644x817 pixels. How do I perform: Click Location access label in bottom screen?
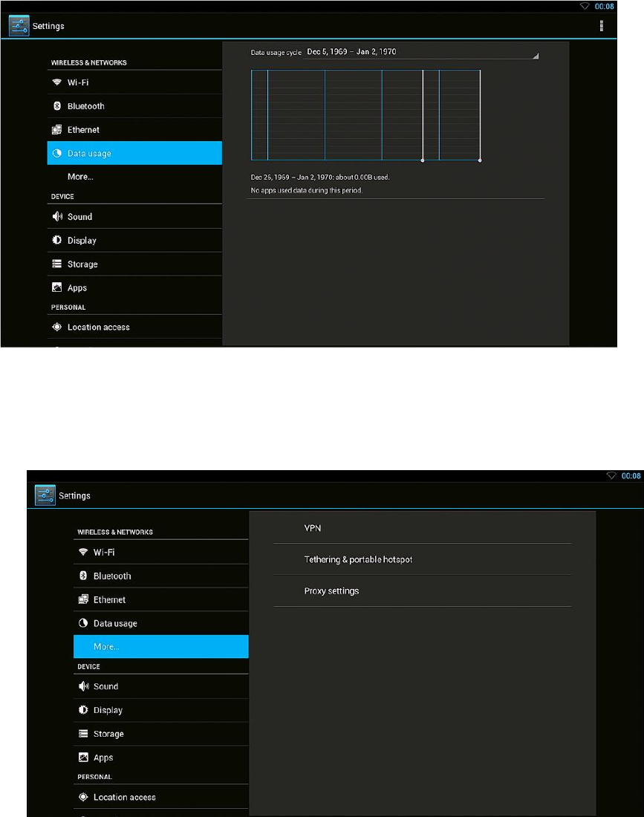click(125, 797)
